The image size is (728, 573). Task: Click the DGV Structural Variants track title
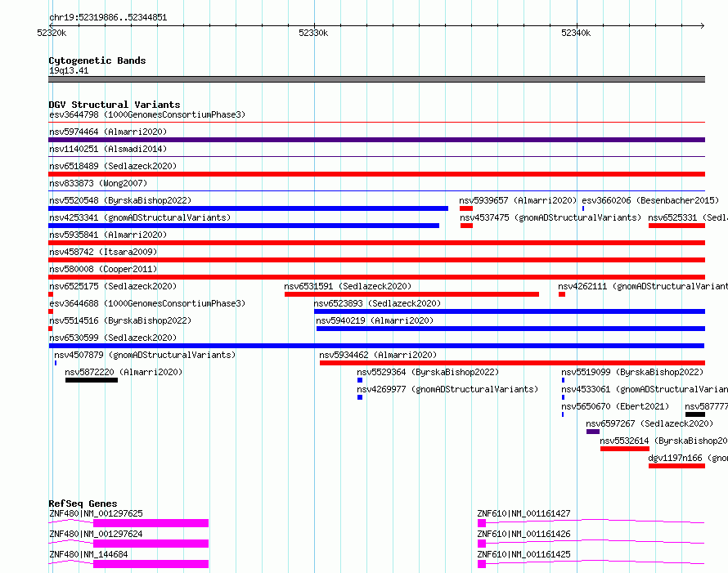coord(115,105)
